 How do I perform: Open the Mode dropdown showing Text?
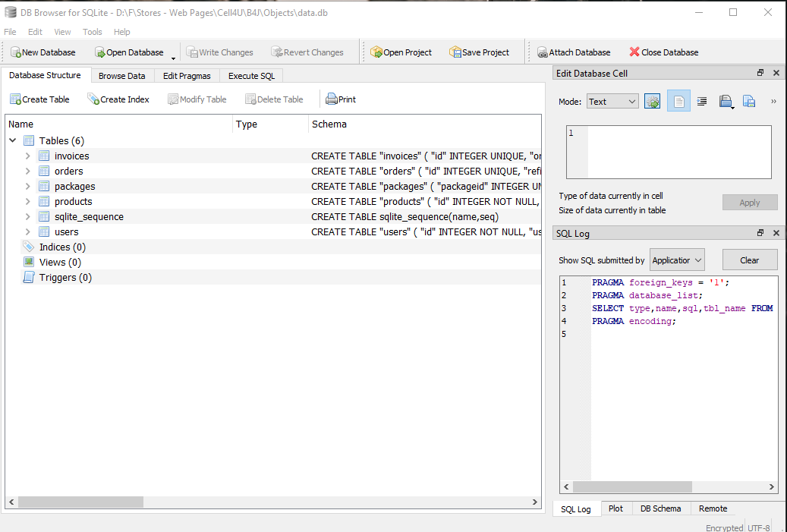pyautogui.click(x=612, y=102)
